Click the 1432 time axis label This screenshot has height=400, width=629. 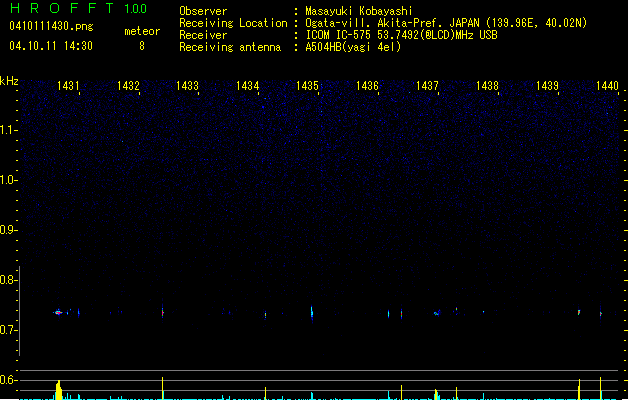[128, 85]
